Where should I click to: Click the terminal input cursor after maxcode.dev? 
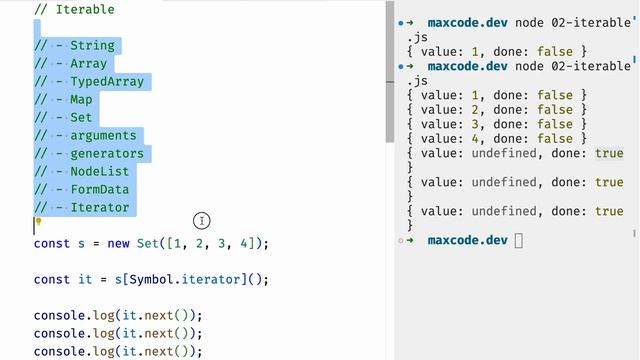point(518,240)
